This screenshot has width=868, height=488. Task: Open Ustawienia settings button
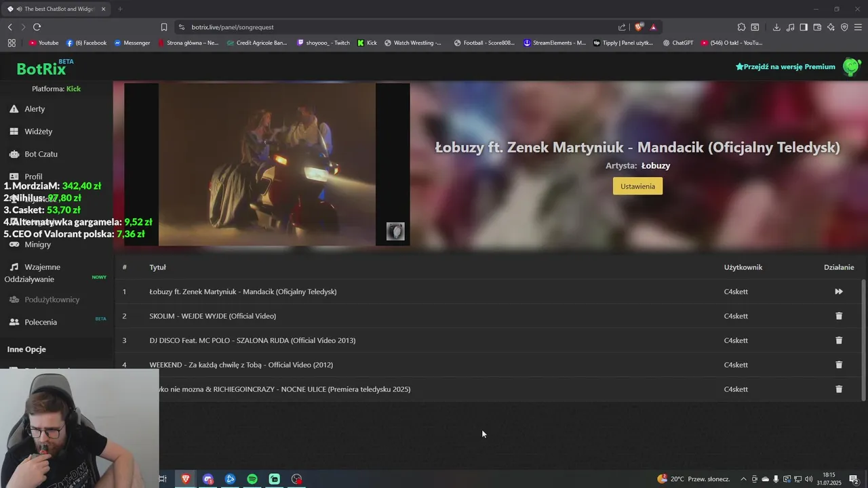tap(637, 186)
